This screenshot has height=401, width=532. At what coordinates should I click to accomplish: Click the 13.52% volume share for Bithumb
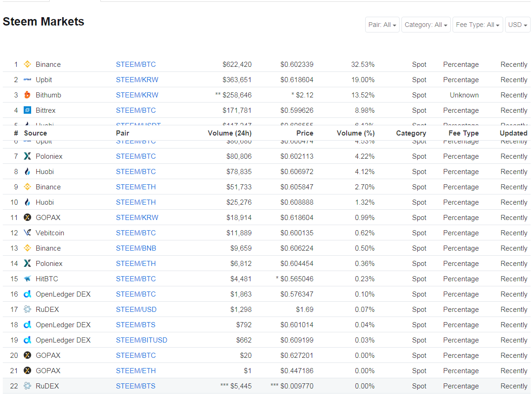pyautogui.click(x=363, y=95)
